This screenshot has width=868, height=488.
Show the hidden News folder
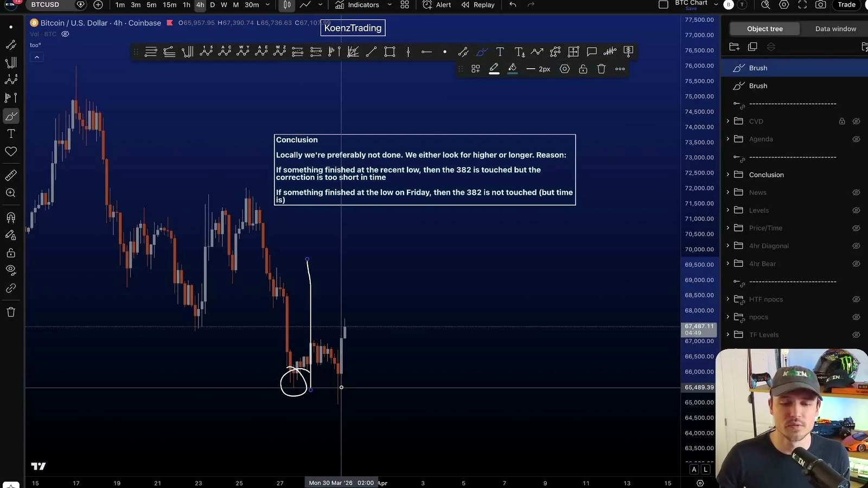[x=856, y=192]
